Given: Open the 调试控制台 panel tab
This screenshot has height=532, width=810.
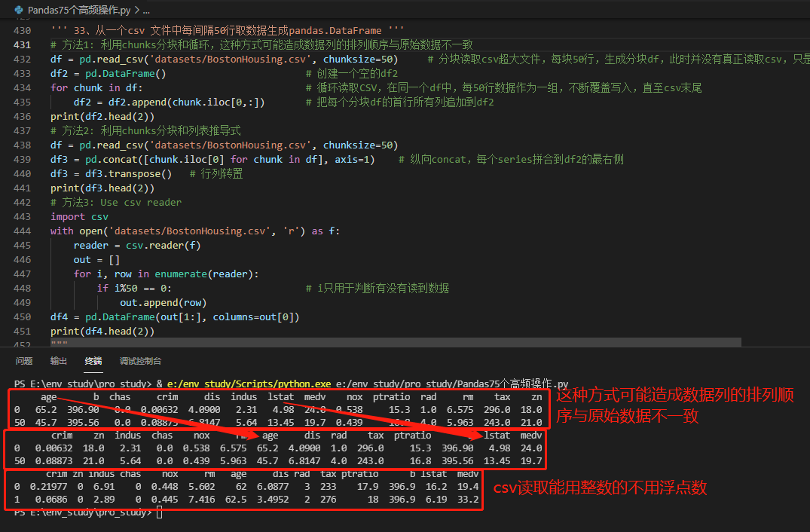Looking at the screenshot, I should [x=140, y=361].
